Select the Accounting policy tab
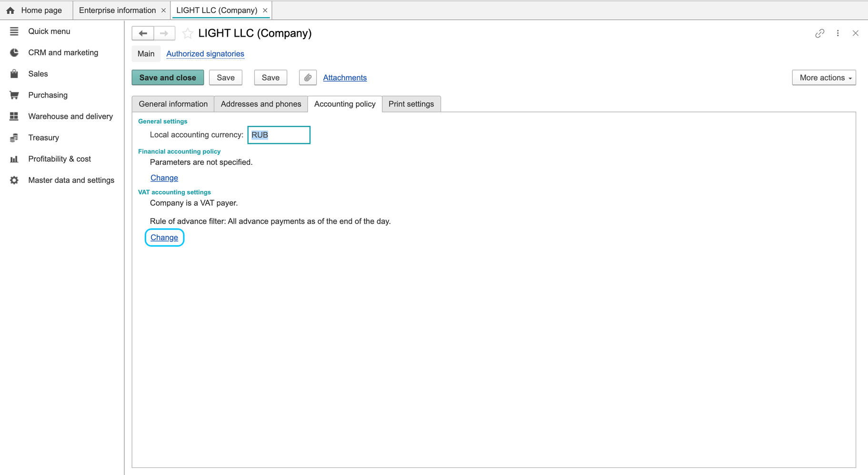Image resolution: width=868 pixels, height=475 pixels. pos(345,104)
